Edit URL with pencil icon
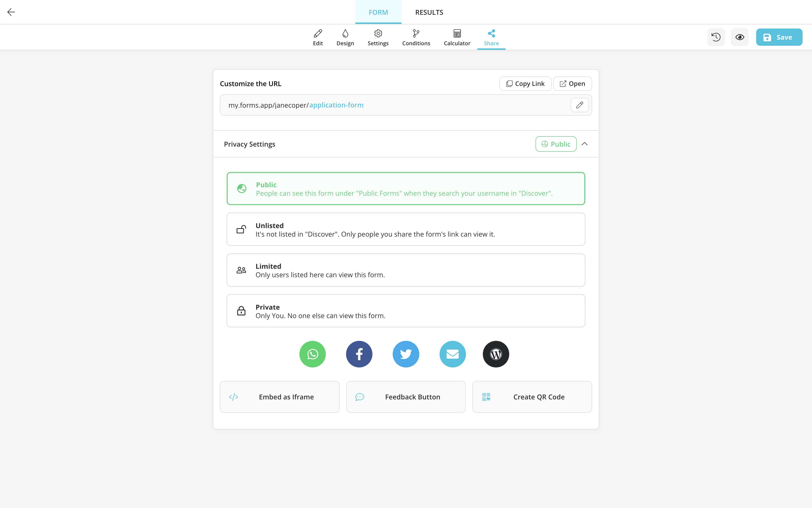This screenshot has width=812, height=508. click(x=580, y=105)
